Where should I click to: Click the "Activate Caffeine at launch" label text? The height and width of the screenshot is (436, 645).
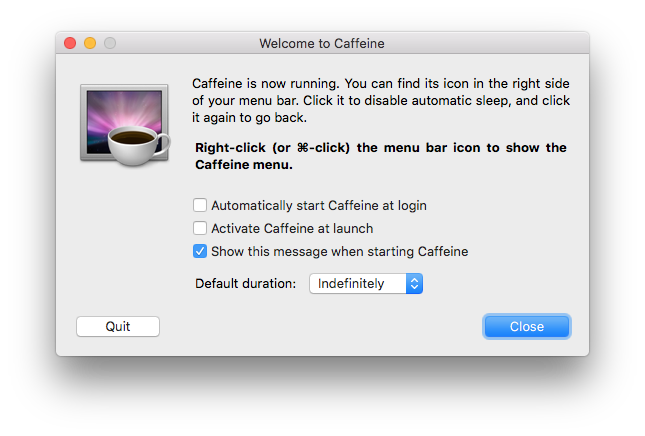tap(292, 228)
